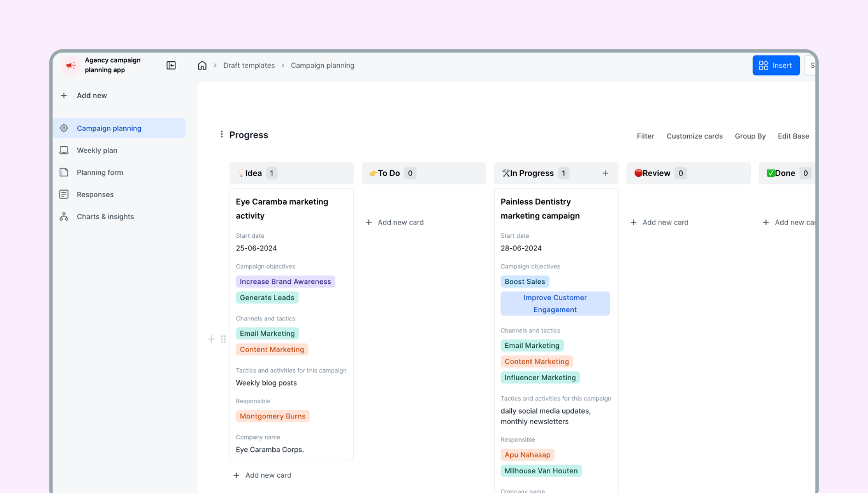The image size is (868, 493).
Task: Add new card under Idea column
Action: coord(262,475)
